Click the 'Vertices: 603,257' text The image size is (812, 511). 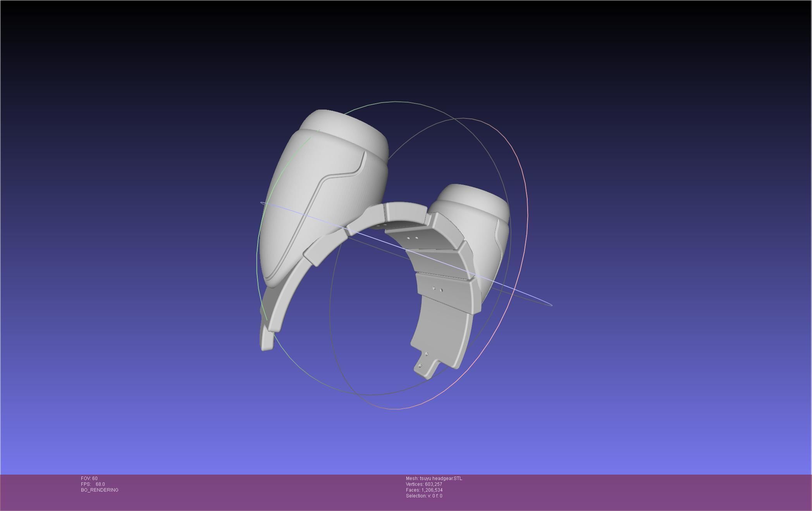(424, 484)
